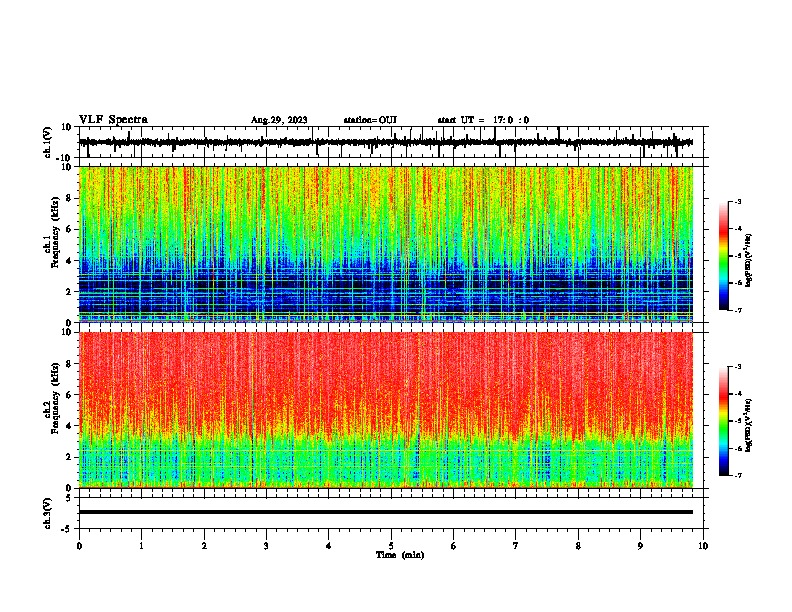Select the "ch.3(V)" axis label
Viewport: 792px width, 612px height.
click(x=48, y=513)
